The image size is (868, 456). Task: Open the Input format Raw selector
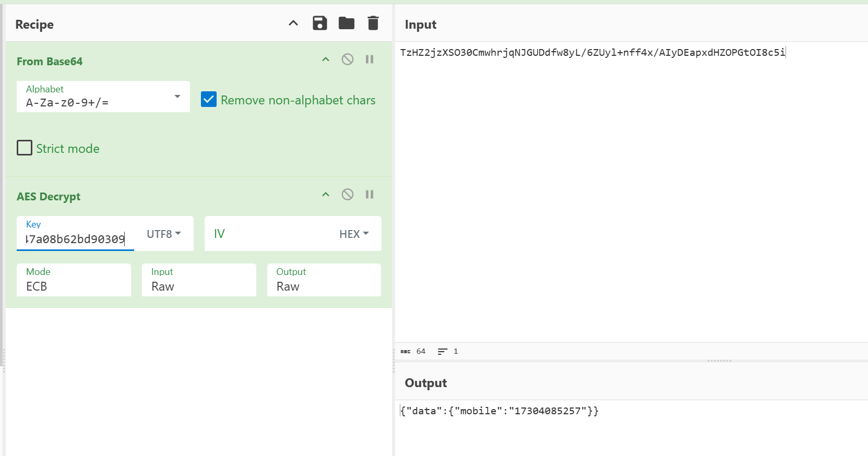(199, 281)
